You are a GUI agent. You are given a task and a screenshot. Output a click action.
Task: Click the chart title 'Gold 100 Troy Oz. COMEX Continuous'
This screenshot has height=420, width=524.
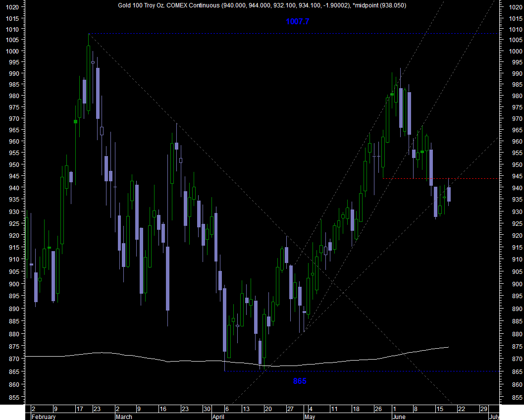[169, 5]
